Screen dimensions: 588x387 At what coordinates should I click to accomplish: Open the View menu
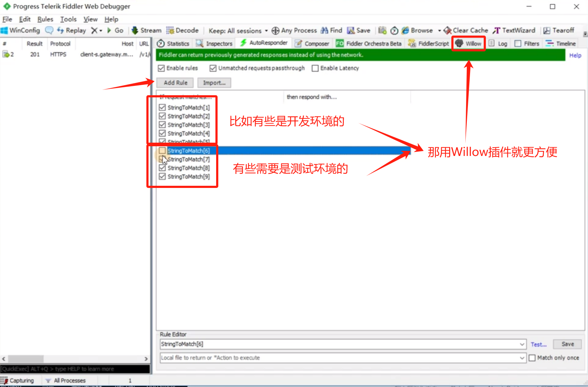pos(91,19)
